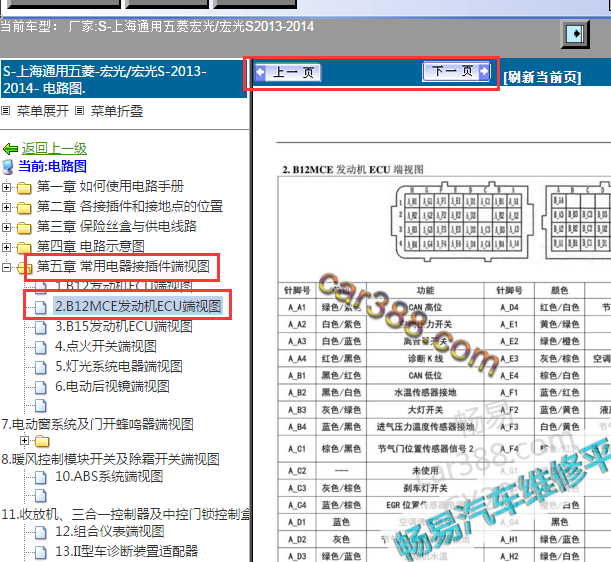Viewport: 611px width, 562px height.
Task: Open 4.点火开关端视图 page
Action: click(x=106, y=346)
